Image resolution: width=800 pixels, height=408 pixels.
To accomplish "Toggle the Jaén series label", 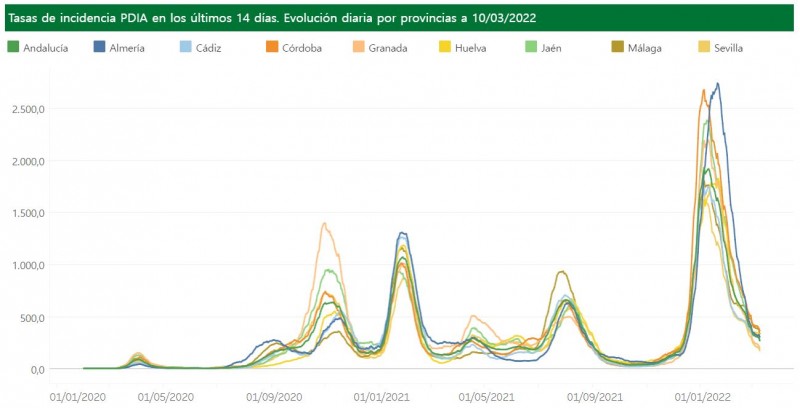I will click(552, 48).
